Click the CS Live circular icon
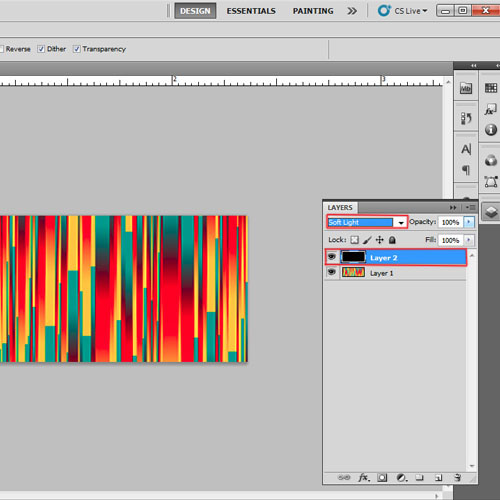This screenshot has height=500, width=500. 384,11
